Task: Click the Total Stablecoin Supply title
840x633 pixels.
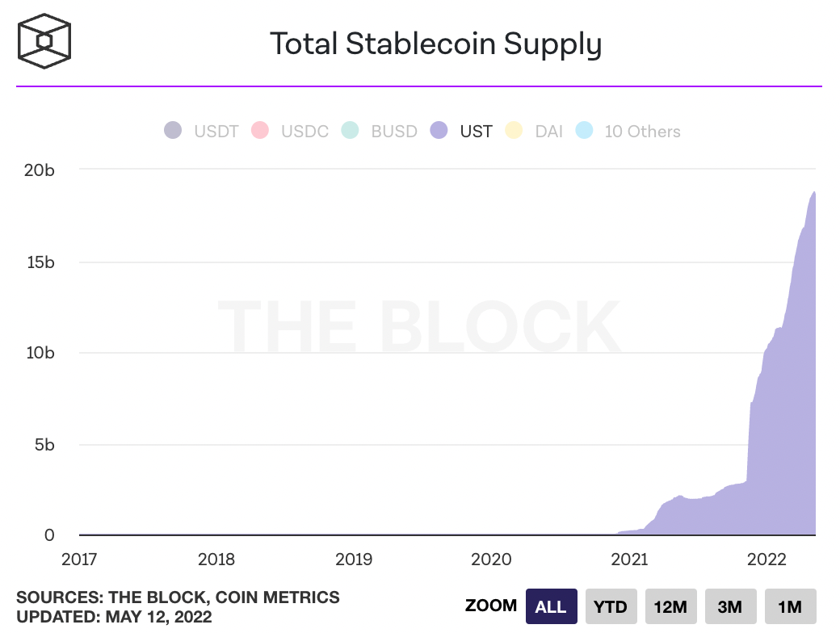Action: pos(435,44)
